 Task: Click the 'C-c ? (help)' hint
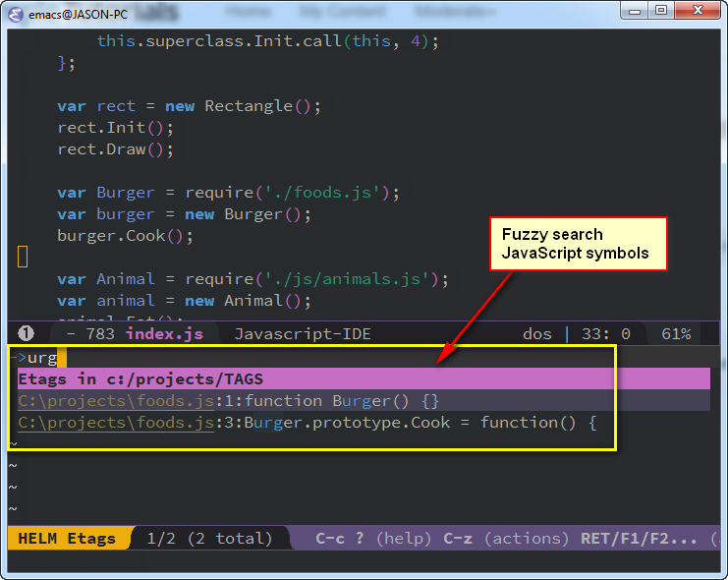(x=373, y=539)
